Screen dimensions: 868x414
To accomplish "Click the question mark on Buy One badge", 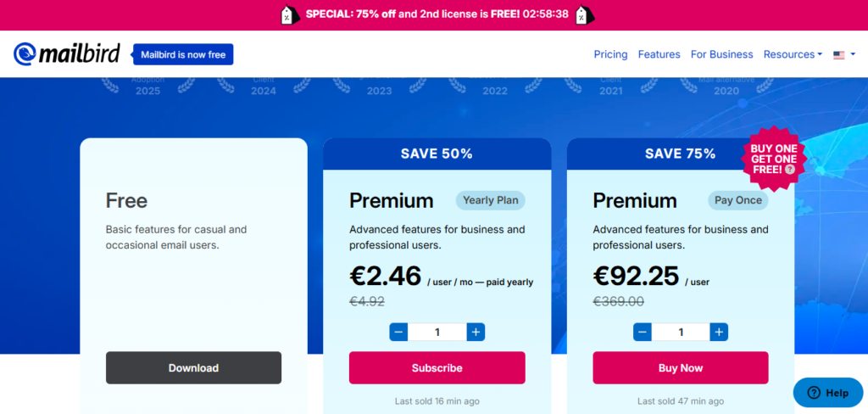I will [790, 170].
